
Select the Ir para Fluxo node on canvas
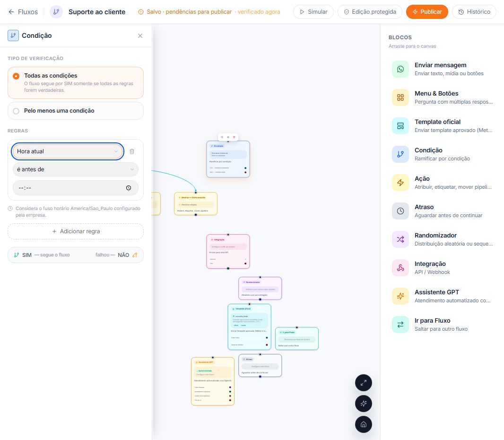(296, 338)
